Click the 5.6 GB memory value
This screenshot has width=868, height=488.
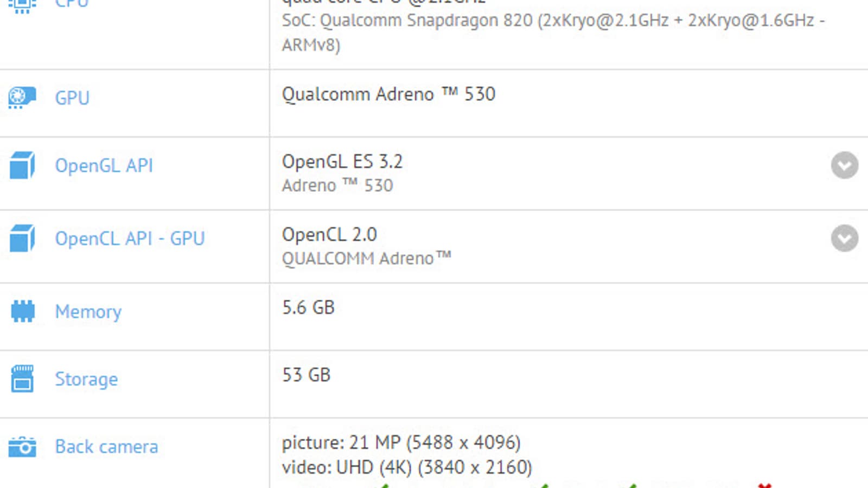pos(308,307)
